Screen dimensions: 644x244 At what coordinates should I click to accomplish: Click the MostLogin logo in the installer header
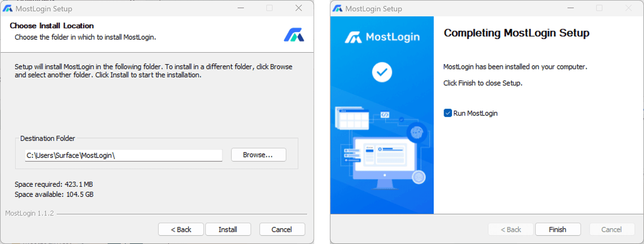pyautogui.click(x=294, y=35)
